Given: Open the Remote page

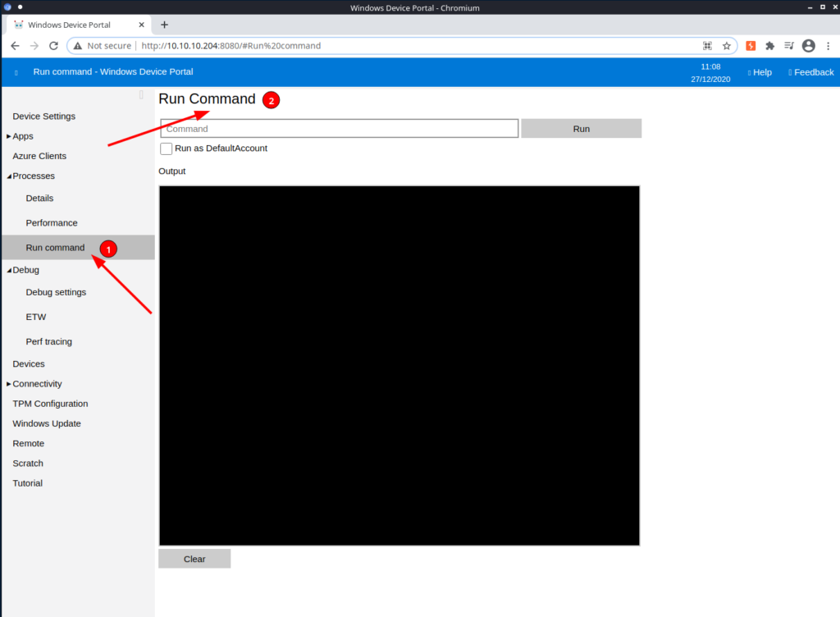Looking at the screenshot, I should [x=29, y=443].
